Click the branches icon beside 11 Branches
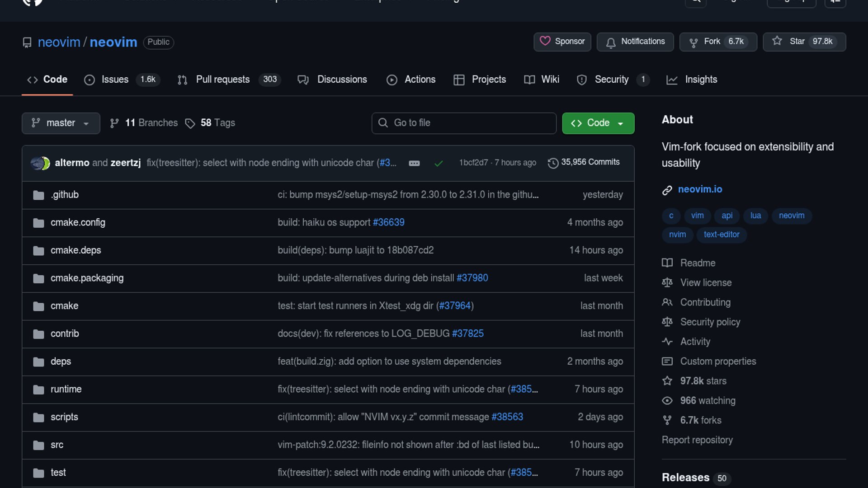The width and height of the screenshot is (868, 488). coord(114,123)
